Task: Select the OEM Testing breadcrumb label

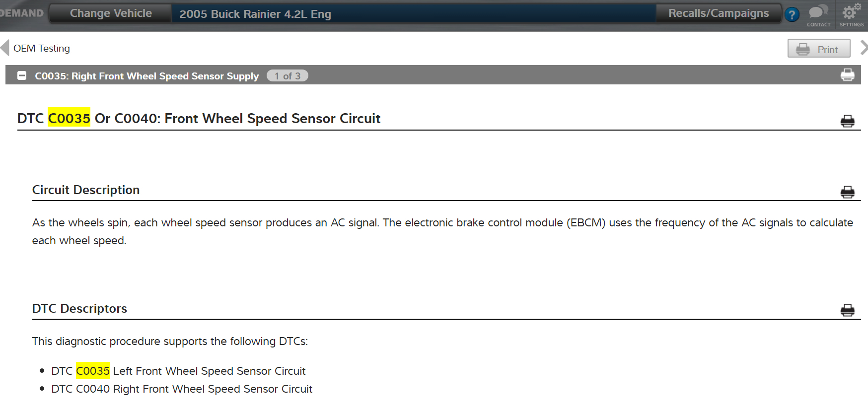Action: click(x=42, y=48)
